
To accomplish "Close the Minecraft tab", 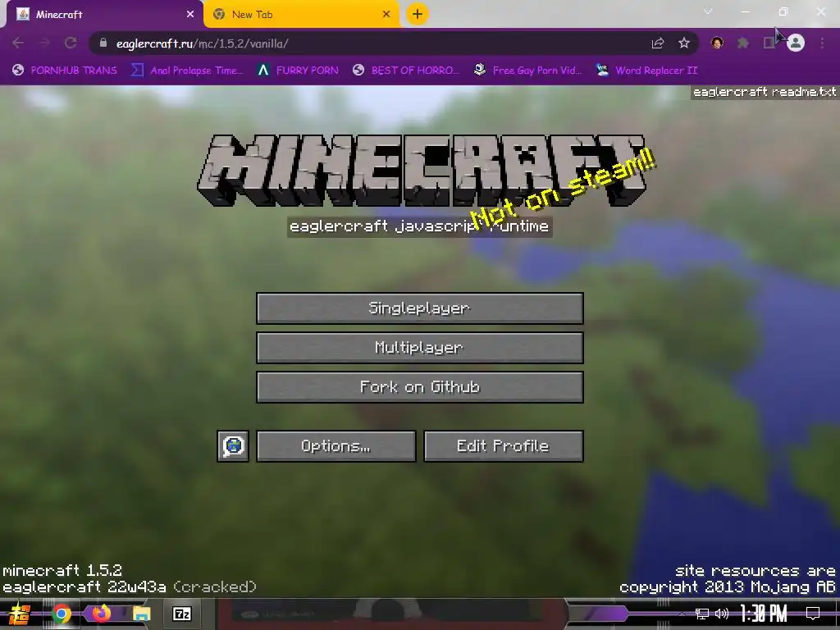I will tap(190, 15).
